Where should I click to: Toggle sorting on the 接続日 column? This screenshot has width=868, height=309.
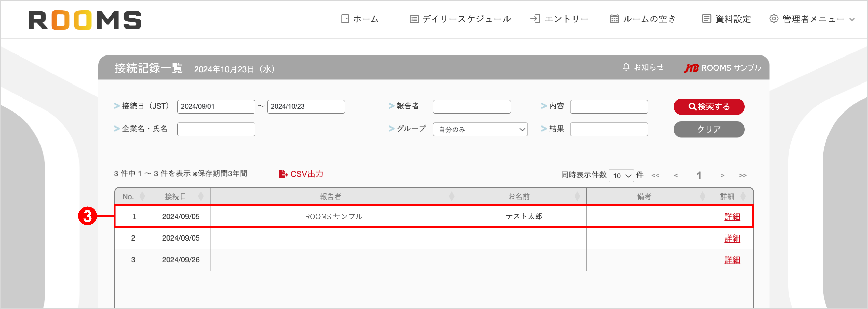tap(201, 196)
